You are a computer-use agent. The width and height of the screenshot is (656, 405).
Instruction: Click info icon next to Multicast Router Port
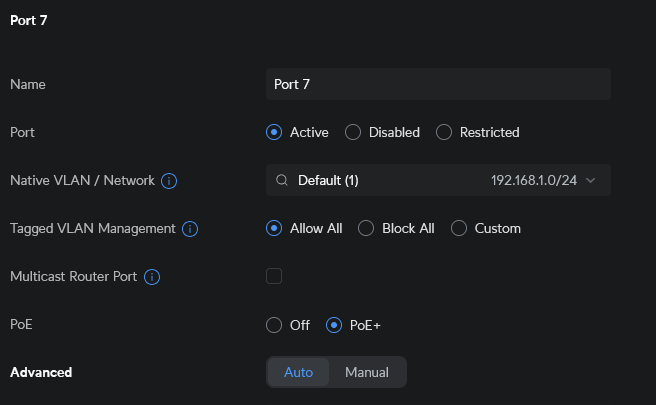coord(153,277)
